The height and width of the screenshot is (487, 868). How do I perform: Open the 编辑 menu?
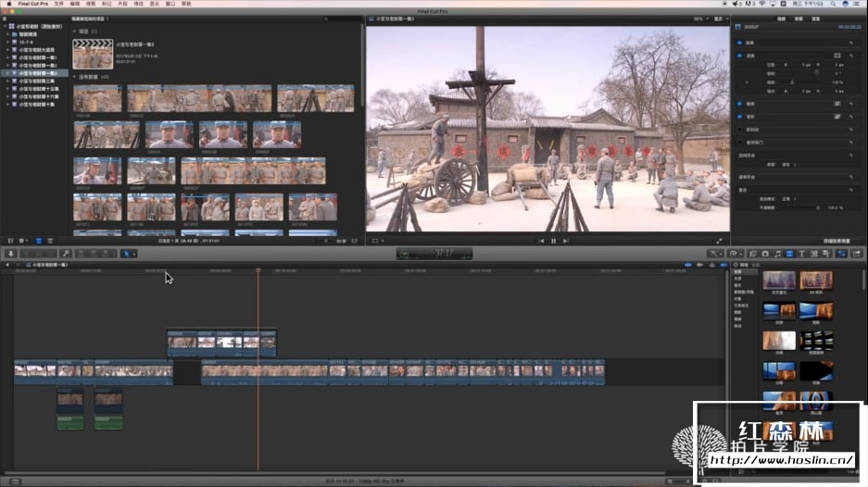click(x=75, y=4)
